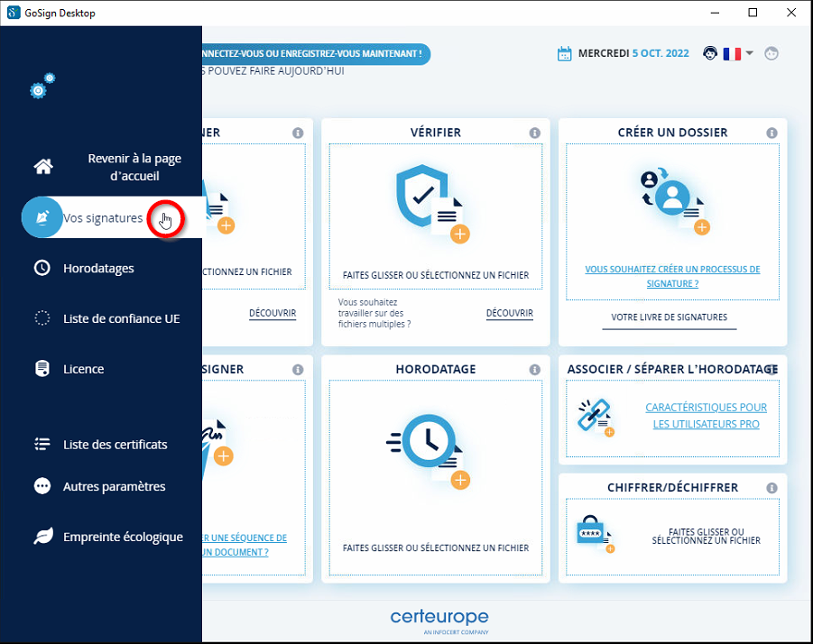Screen dimensions: 813x644
Task: Open Caractéristiques pour les utilisateurs pro link
Action: pos(707,416)
